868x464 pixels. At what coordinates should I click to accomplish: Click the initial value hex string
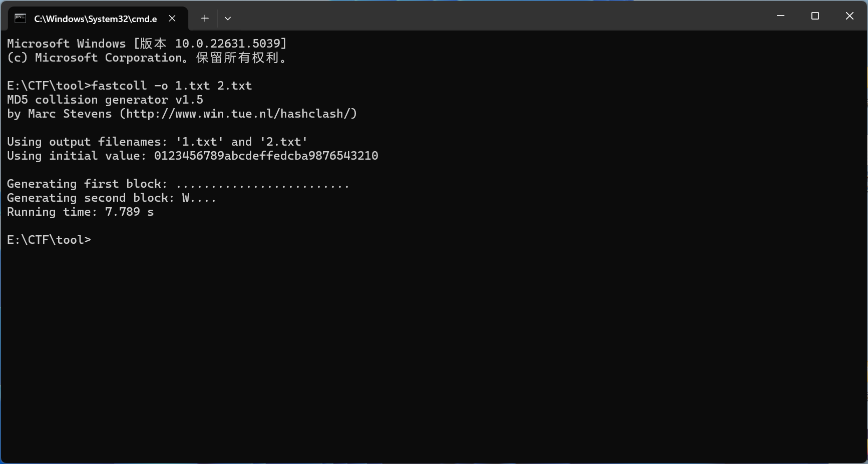click(266, 156)
